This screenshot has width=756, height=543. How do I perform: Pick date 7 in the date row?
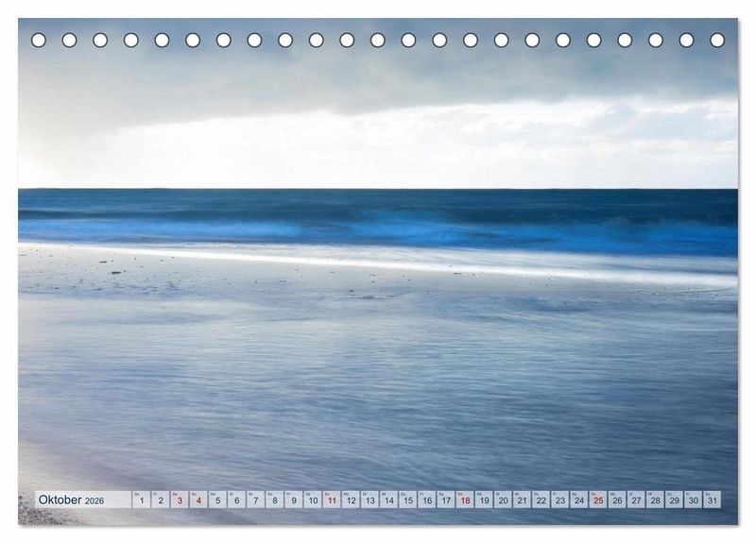[255, 501]
